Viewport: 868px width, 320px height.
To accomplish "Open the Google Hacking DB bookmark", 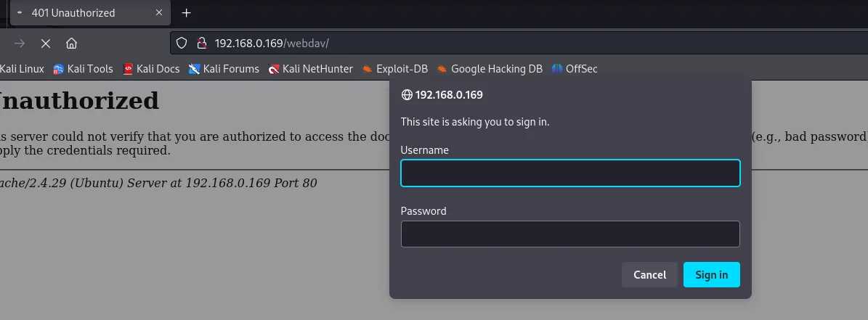I will [490, 69].
